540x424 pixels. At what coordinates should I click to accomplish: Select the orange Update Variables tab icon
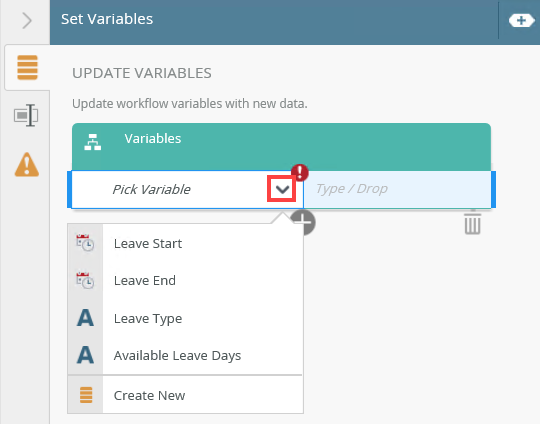27,67
